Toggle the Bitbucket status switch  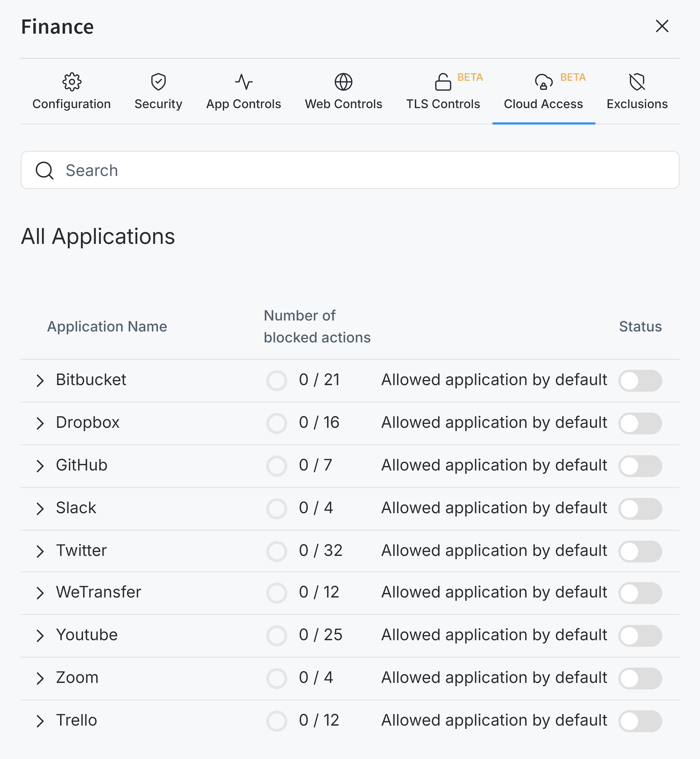coord(640,380)
